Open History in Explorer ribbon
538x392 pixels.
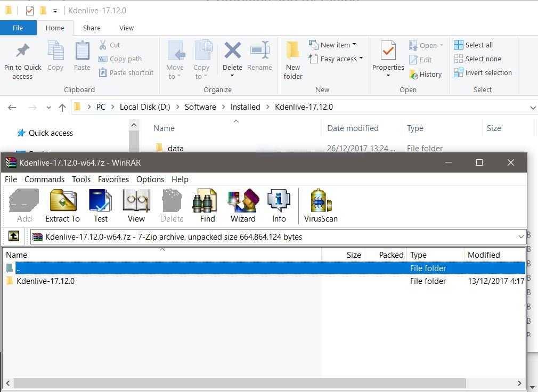click(426, 74)
